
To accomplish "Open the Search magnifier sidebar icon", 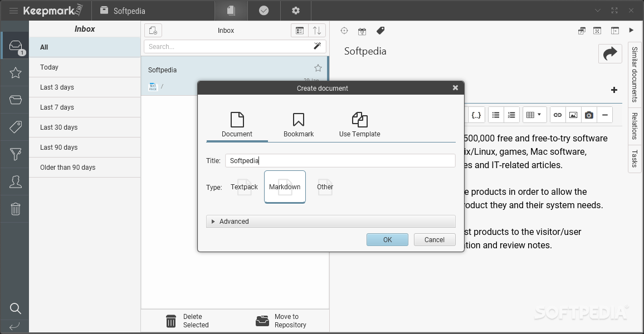I will pos(15,308).
